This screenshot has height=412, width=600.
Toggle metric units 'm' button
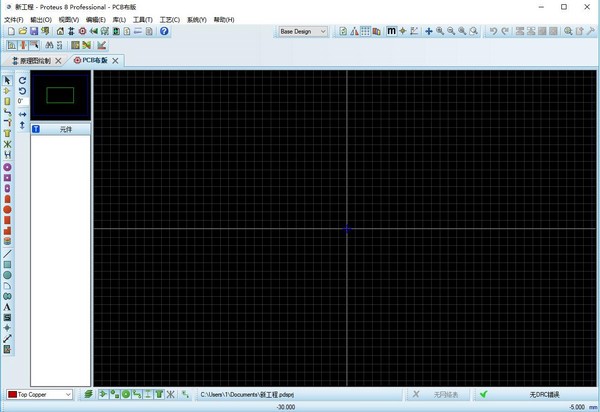(x=392, y=31)
